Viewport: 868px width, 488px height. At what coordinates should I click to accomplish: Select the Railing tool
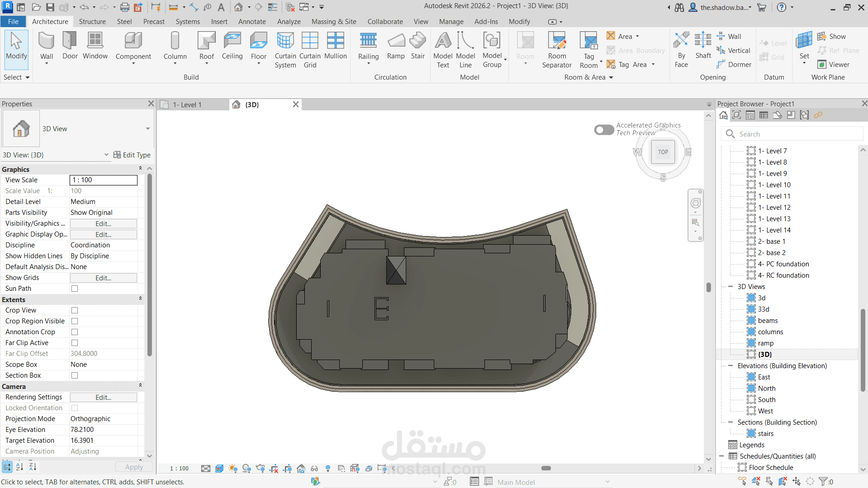(368, 47)
